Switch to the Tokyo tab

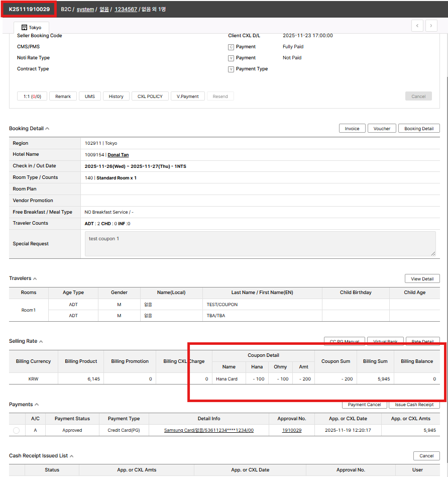point(31,28)
